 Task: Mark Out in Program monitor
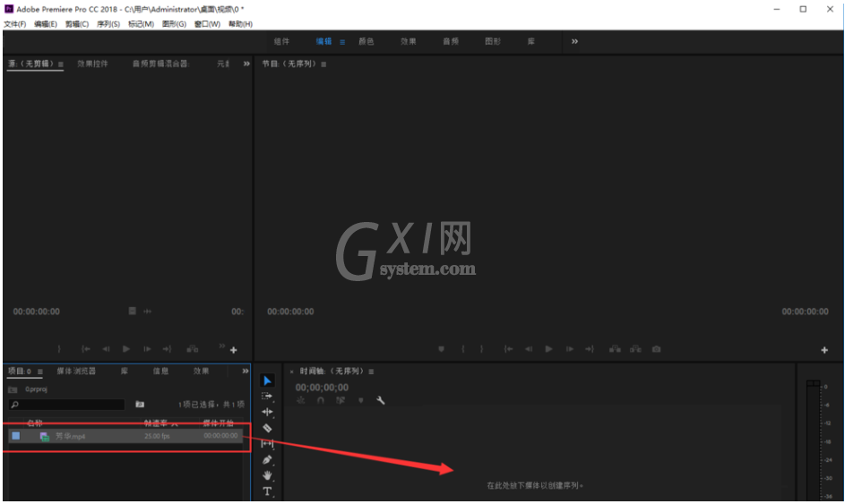[482, 349]
